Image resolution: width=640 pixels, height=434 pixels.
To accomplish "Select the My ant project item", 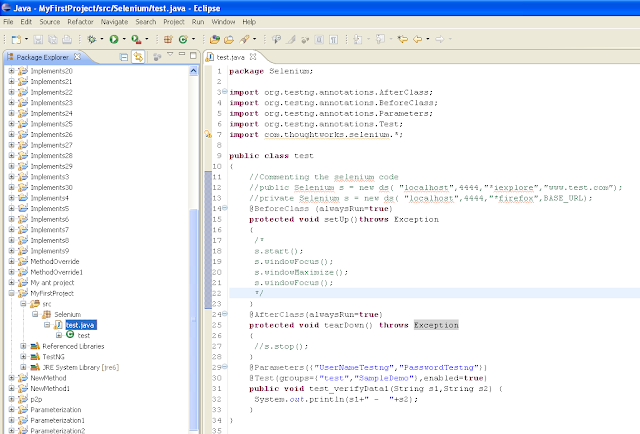I will tap(52, 283).
